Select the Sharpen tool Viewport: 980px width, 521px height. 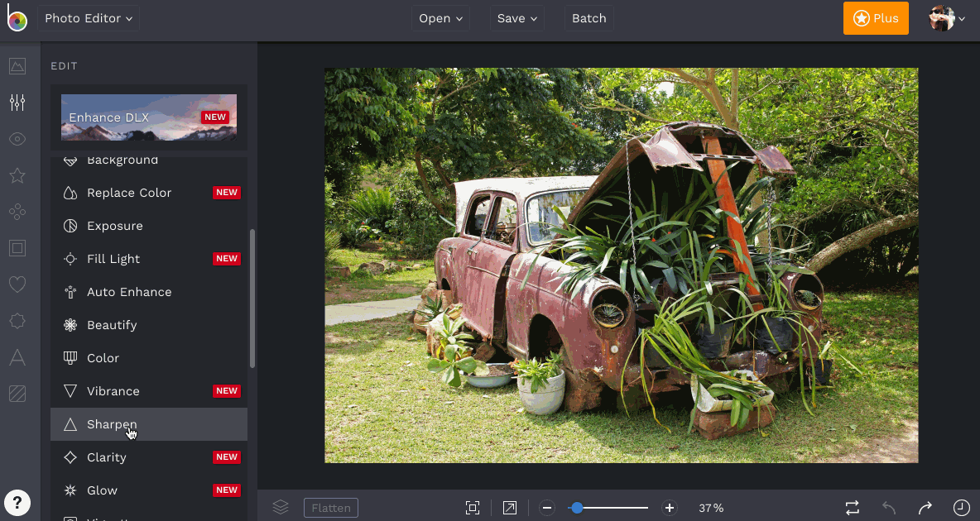pyautogui.click(x=149, y=424)
